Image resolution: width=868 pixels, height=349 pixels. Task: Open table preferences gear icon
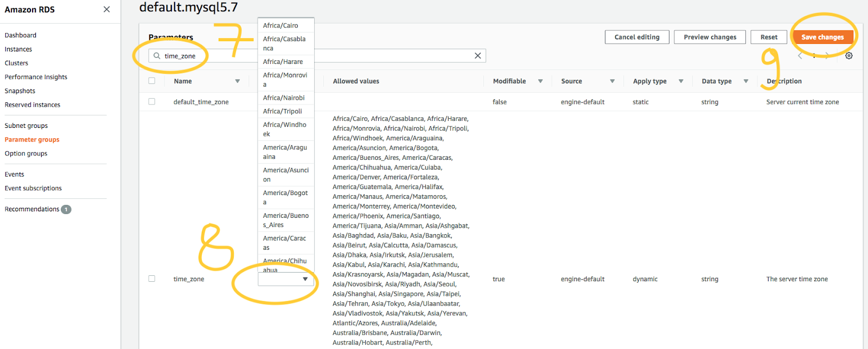[849, 56]
